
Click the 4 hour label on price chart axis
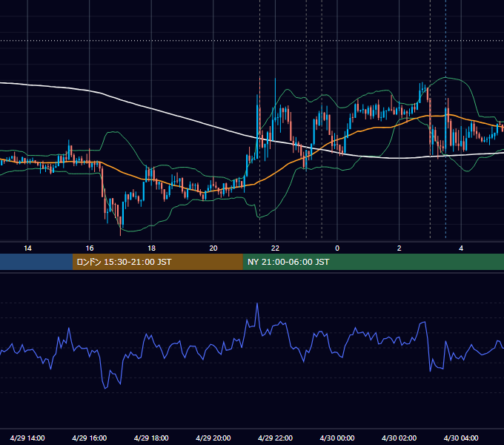click(461, 248)
